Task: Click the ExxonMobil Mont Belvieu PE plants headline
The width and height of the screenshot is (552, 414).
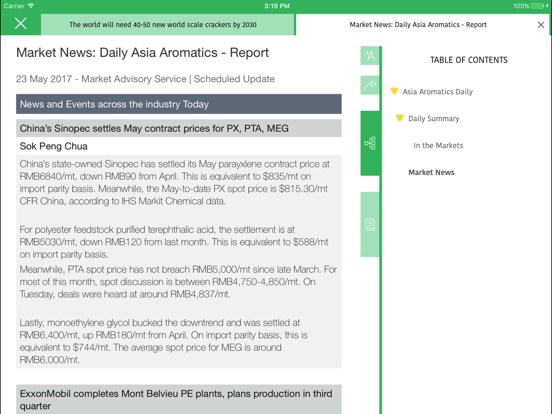Action: coord(178,399)
